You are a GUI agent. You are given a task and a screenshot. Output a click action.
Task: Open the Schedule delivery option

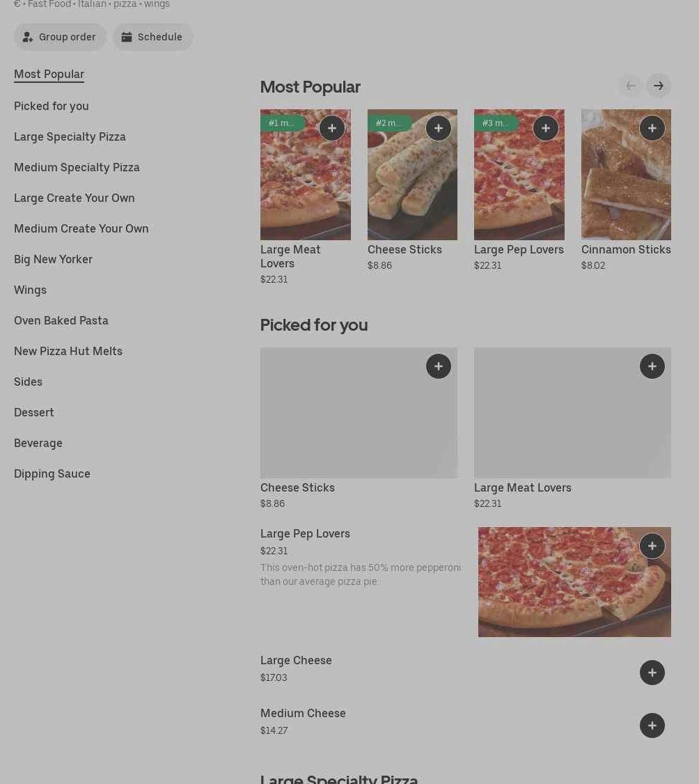[x=152, y=37]
